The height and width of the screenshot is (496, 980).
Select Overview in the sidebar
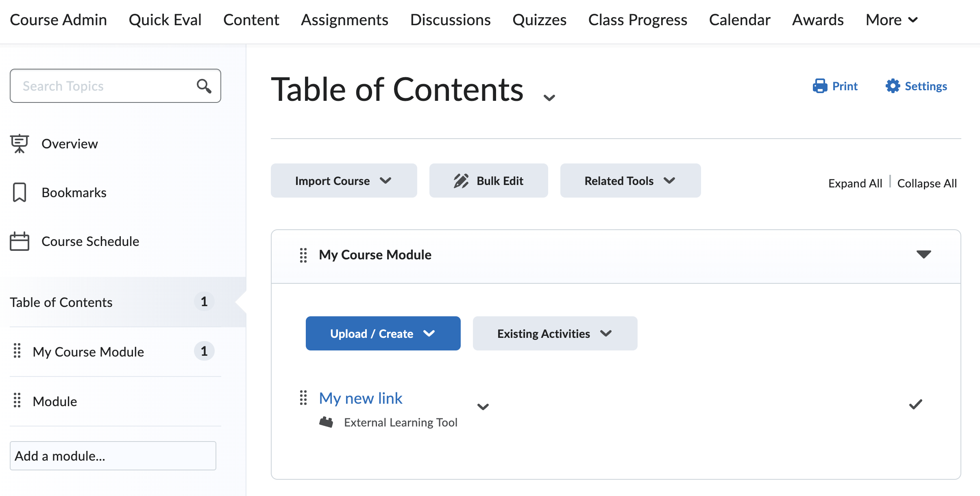click(x=70, y=144)
